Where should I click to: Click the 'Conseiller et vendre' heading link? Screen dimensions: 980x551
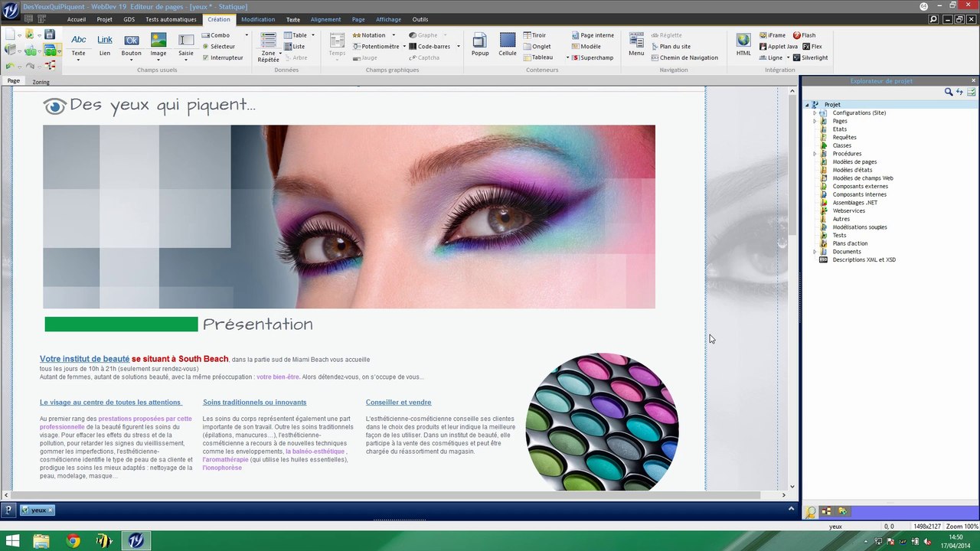tap(398, 403)
